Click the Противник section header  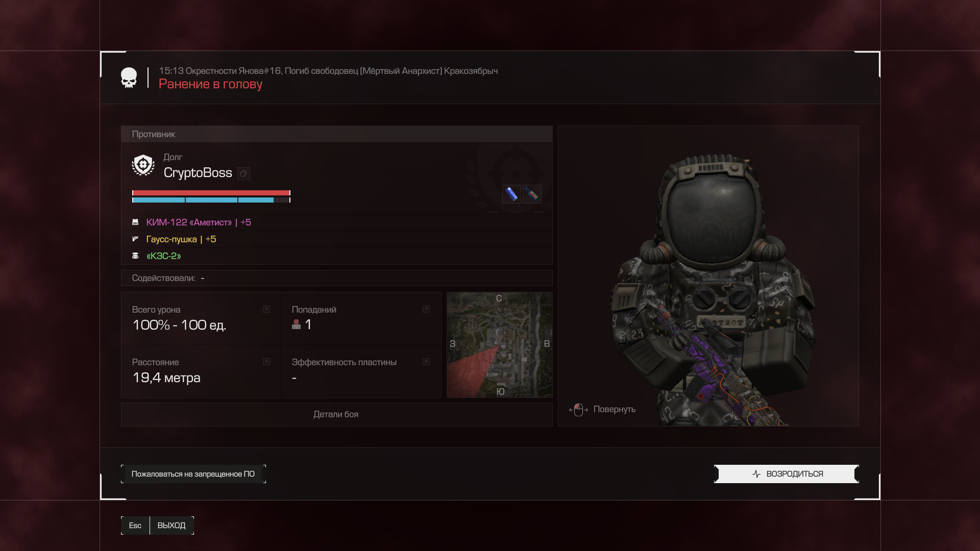[336, 134]
